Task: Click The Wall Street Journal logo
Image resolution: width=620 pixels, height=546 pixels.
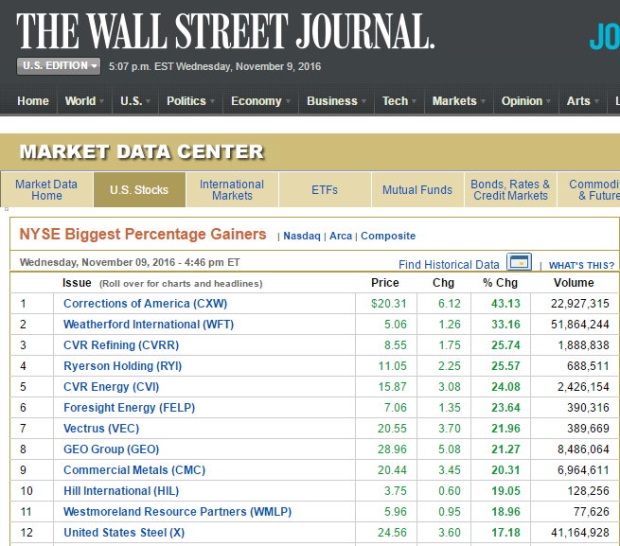Action: 225,31
